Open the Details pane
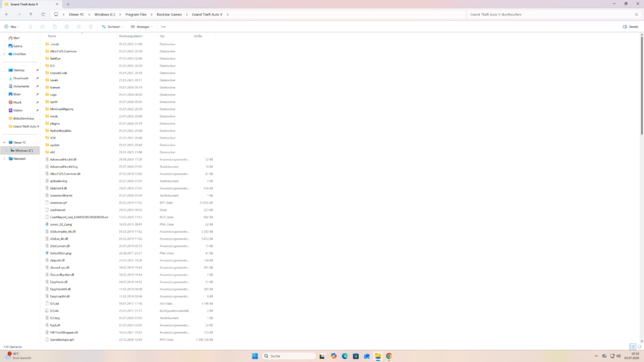Image resolution: width=644 pixels, height=362 pixels. (630, 26)
